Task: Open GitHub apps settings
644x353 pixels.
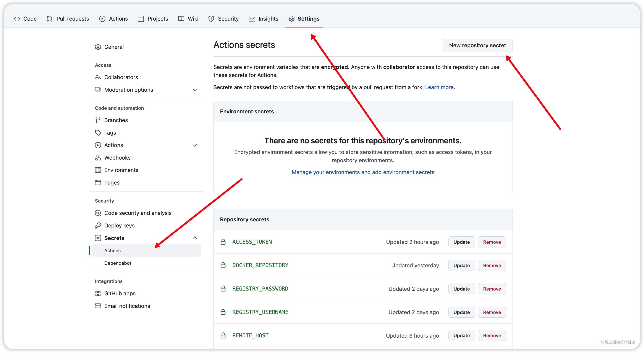Action: tap(146, 293)
